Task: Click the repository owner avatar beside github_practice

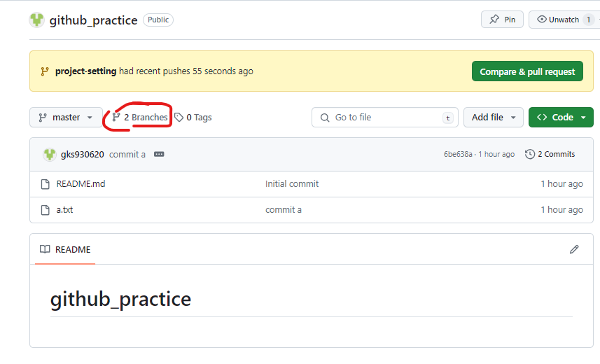Action: tap(36, 20)
